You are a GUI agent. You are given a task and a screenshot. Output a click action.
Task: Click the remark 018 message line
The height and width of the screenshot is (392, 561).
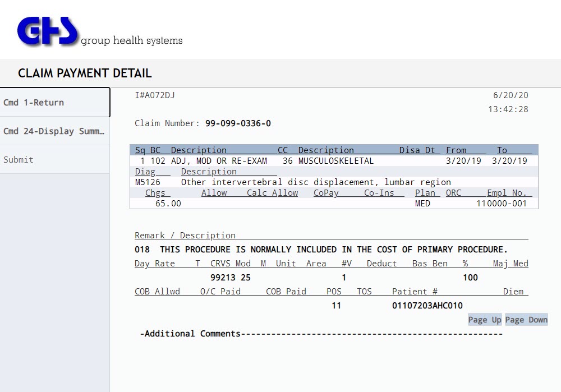tap(321, 250)
